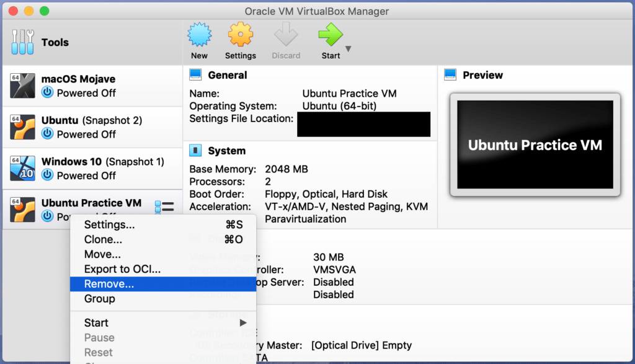
Task: Select the Ubuntu (Snapshot 2) VM icon
Action: [x=23, y=127]
